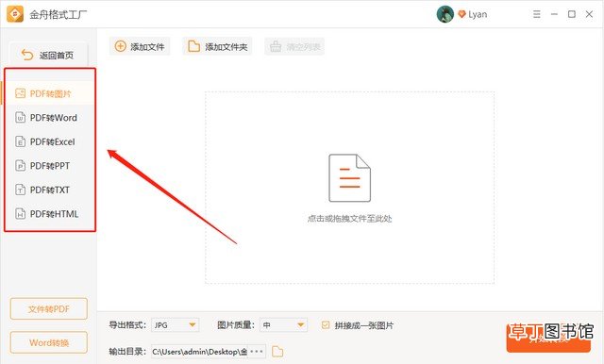Open the hamburger menu in title bar
This screenshot has width=604, height=364.
[537, 14]
